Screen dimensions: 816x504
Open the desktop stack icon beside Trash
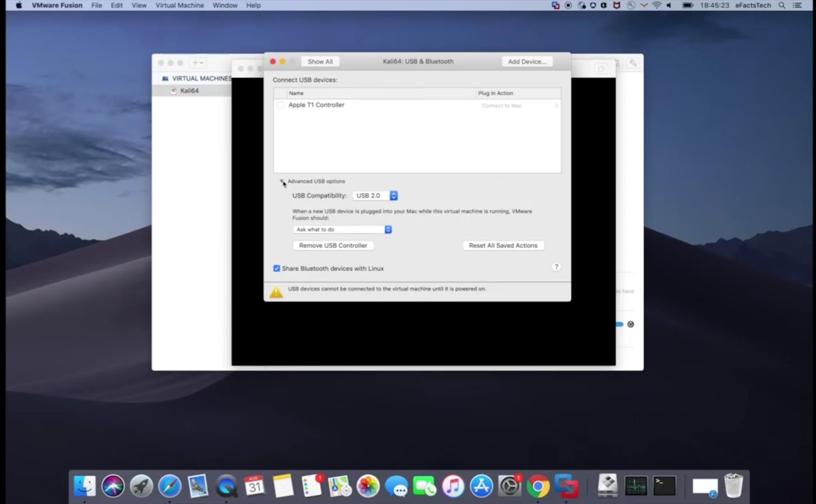705,486
